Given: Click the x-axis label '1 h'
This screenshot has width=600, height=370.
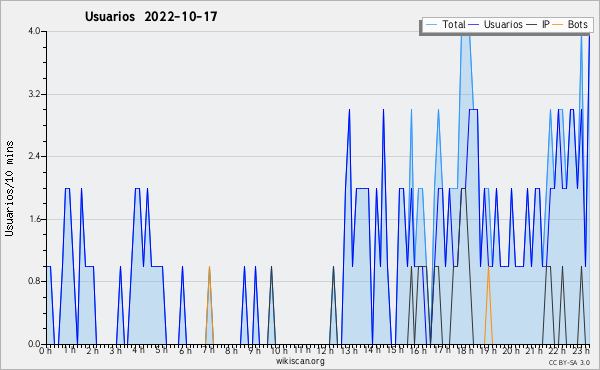Looking at the screenshot, I should 70,350.
